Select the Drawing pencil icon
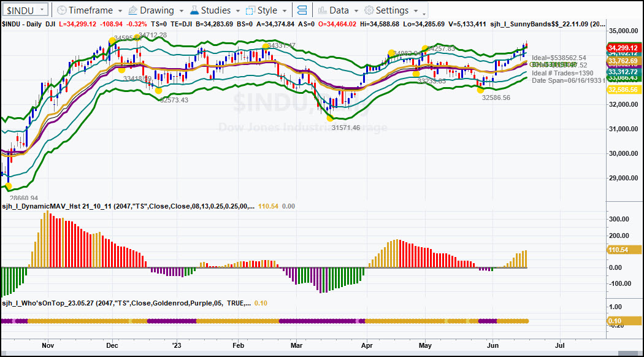This screenshot has width=644, height=357. [x=132, y=10]
